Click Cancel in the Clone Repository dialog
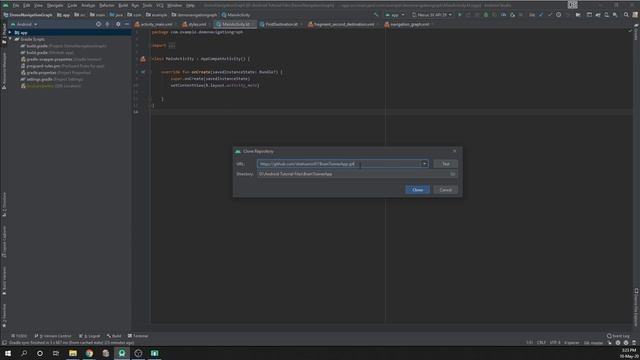 tap(445, 190)
